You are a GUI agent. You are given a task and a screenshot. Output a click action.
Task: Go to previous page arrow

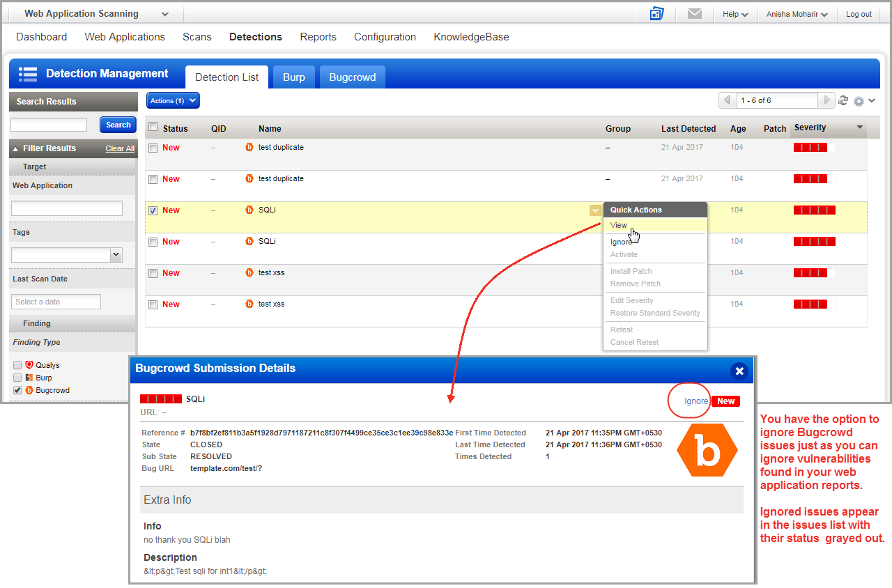[727, 100]
